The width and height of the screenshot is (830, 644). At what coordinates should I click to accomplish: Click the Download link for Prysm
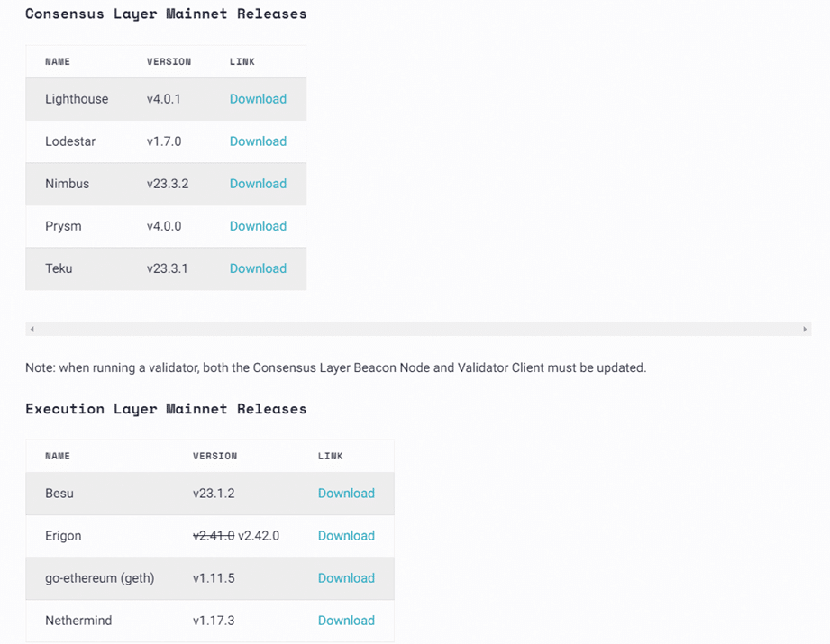click(258, 226)
